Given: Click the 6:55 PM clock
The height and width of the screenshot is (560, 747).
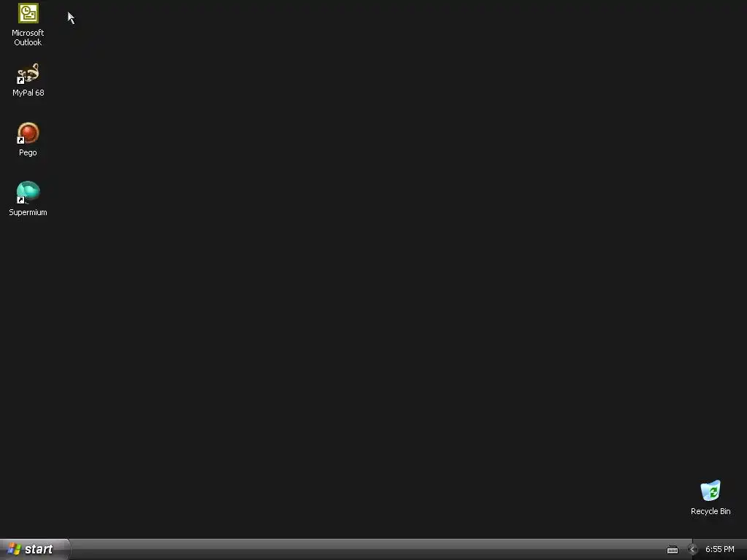Looking at the screenshot, I should [x=719, y=550].
